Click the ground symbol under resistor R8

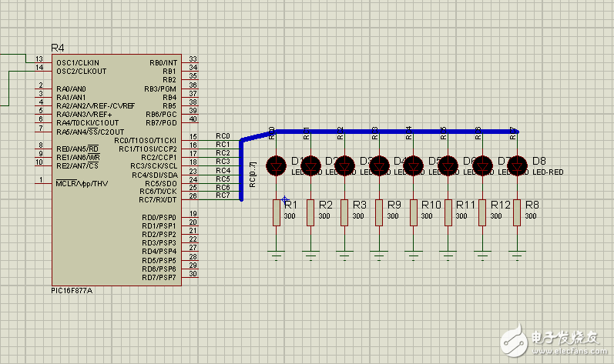(517, 255)
